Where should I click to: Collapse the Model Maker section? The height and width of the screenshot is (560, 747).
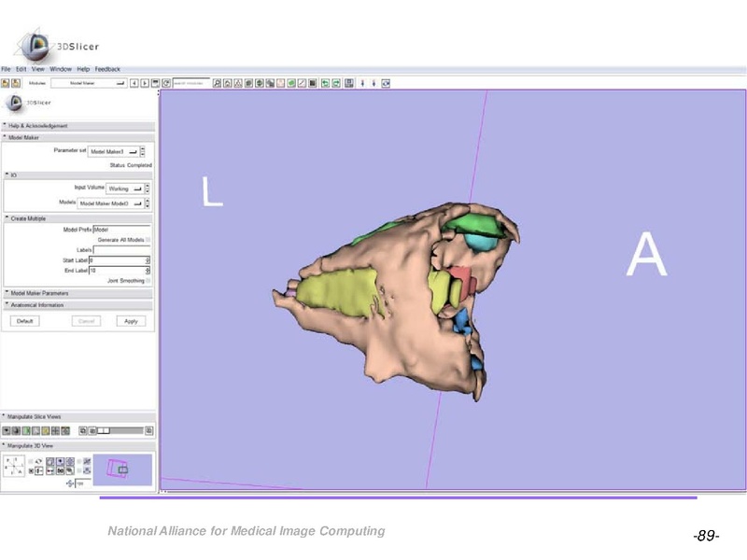[78, 137]
